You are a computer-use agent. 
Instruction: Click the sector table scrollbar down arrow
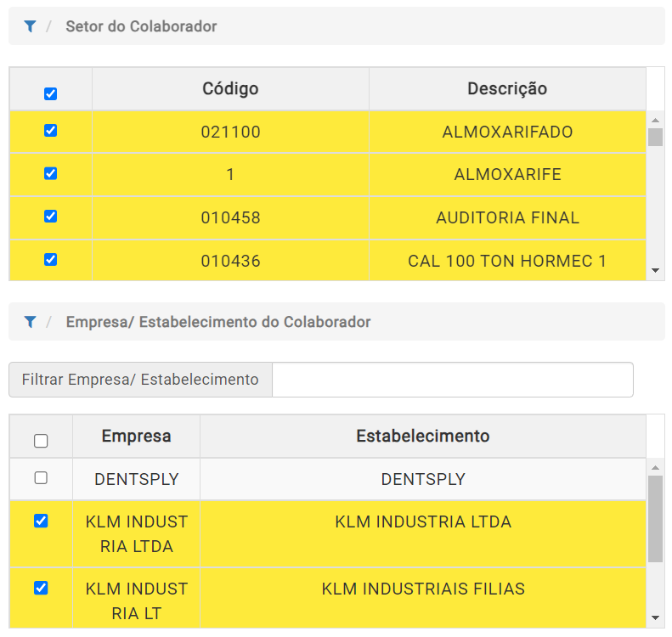coord(655,270)
